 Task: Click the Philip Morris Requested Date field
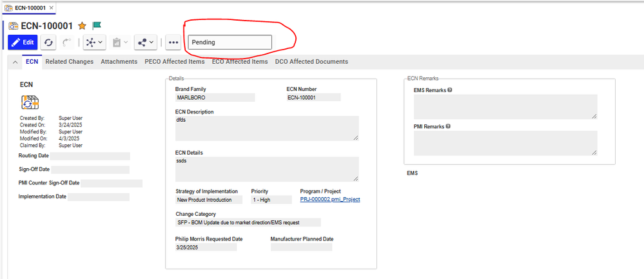pyautogui.click(x=206, y=247)
